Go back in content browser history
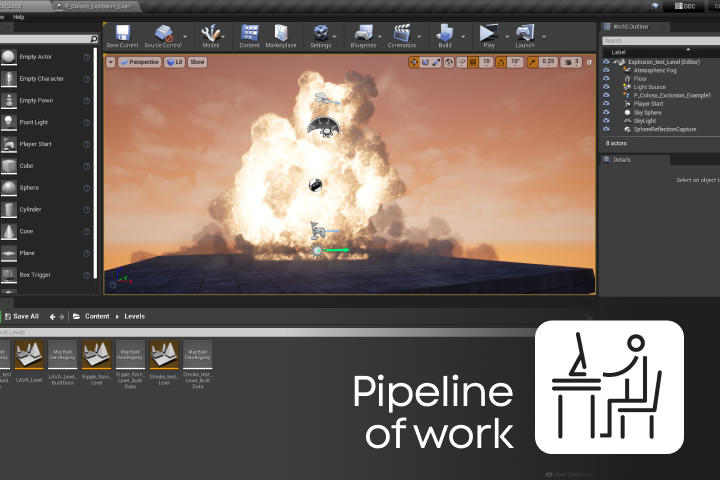The height and width of the screenshot is (480, 720). (52, 316)
